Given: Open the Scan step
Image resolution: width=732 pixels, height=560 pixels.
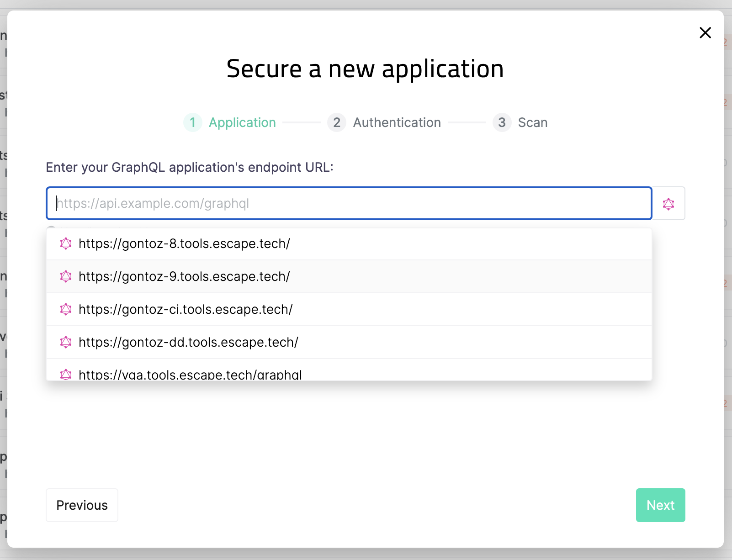Looking at the screenshot, I should point(533,122).
